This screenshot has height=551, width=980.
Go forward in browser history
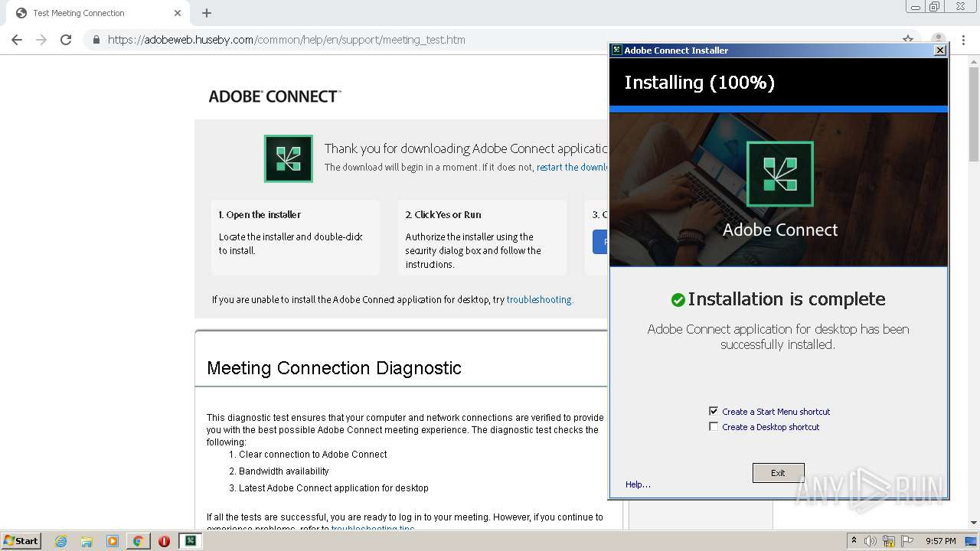pos(41,40)
